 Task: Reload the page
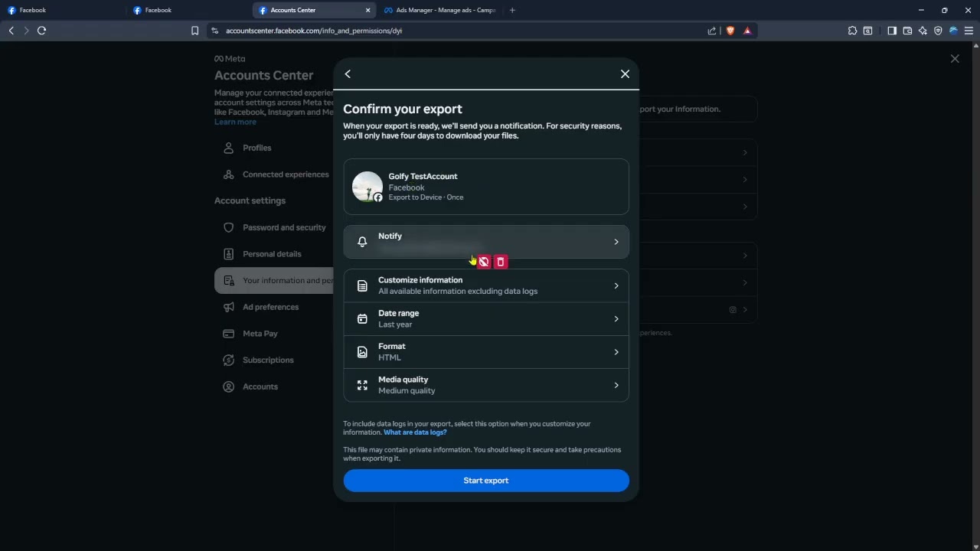(41, 31)
